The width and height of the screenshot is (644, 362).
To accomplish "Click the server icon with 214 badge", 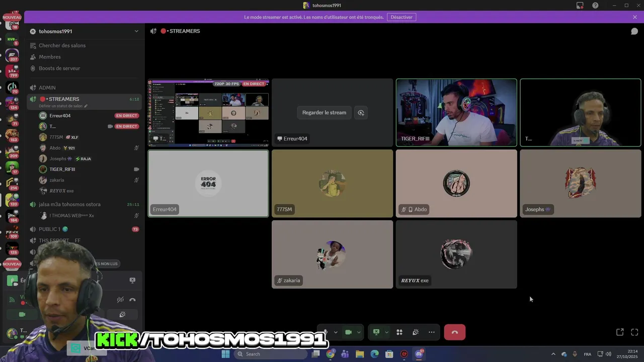I will 12,184.
